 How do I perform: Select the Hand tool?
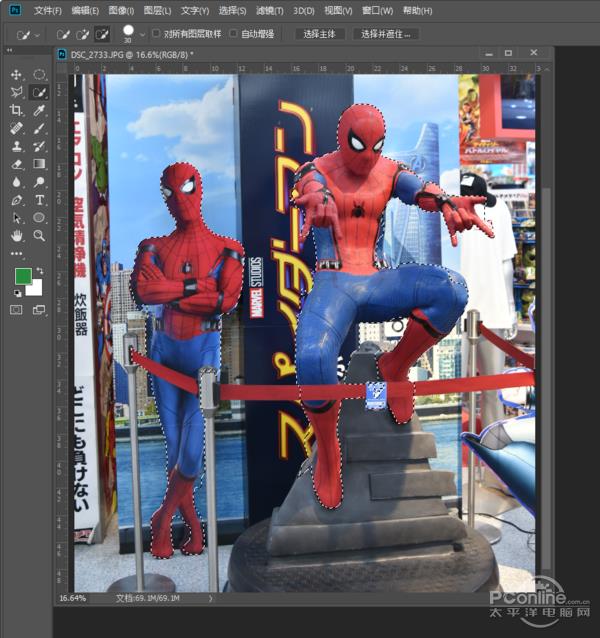click(16, 236)
